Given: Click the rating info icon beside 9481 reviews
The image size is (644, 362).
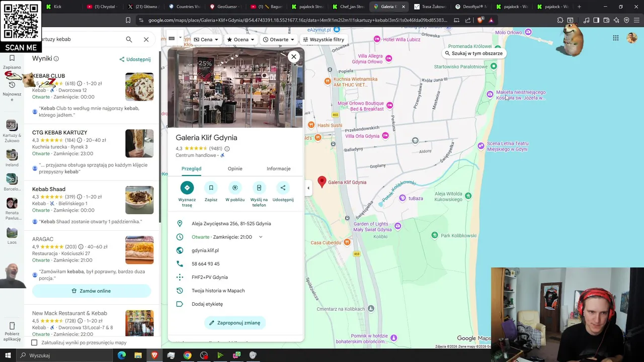Looking at the screenshot, I should 227,149.
